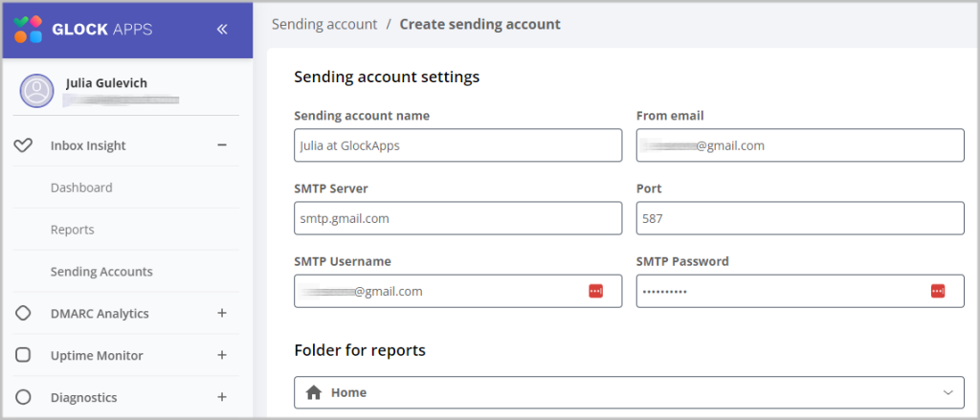Image resolution: width=980 pixels, height=420 pixels.
Task: Open Reports in the sidebar
Action: pos(73,230)
